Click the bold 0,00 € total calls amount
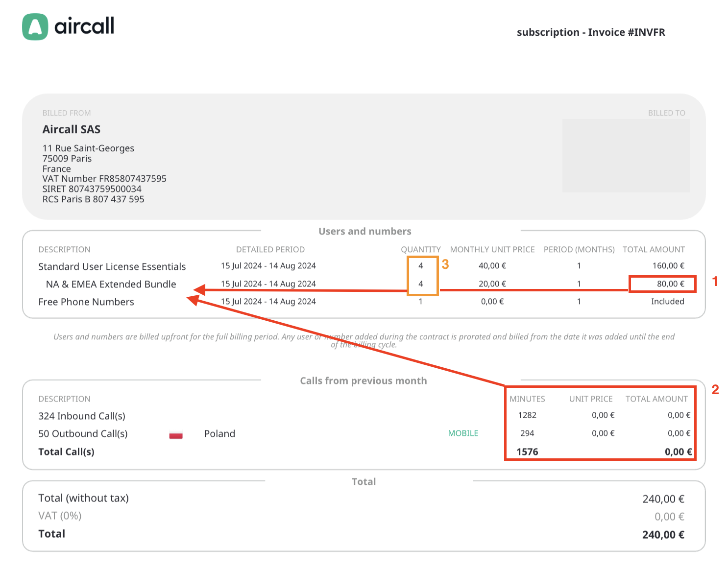The image size is (728, 570). tap(679, 451)
